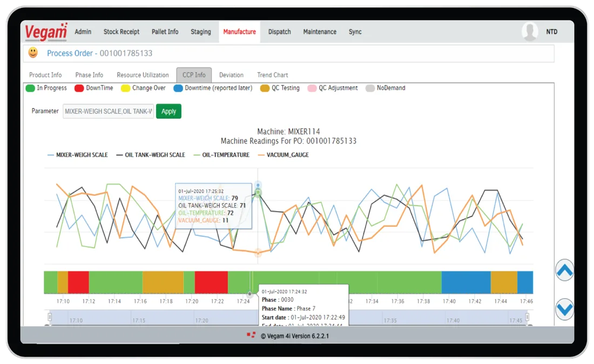The height and width of the screenshot is (364, 594).
Task: Switch to the Resource Utilization tab
Action: point(143,75)
